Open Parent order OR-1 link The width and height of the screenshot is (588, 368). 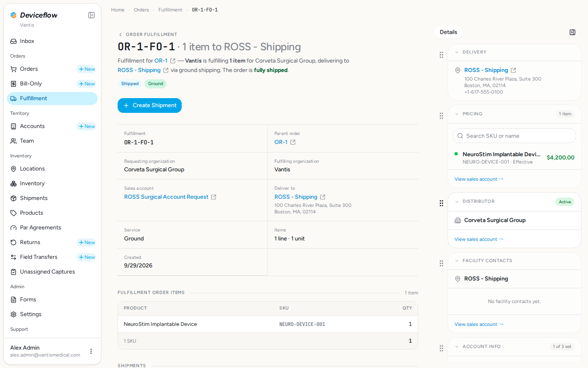click(281, 142)
